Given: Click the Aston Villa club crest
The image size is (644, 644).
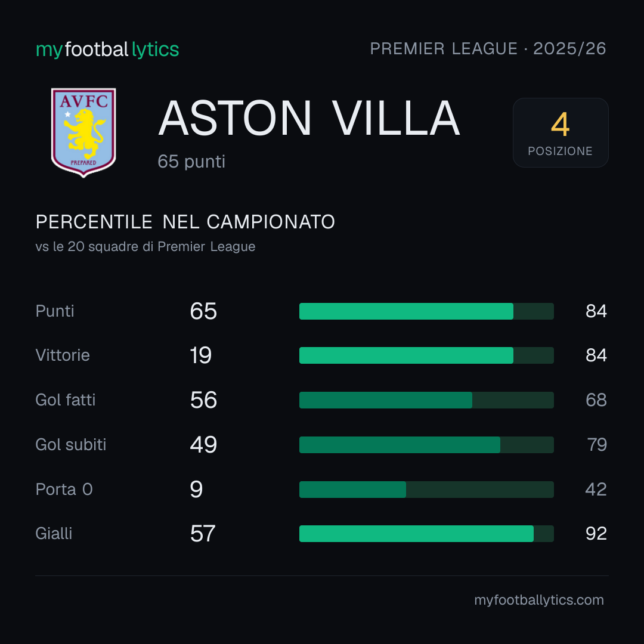Looking at the screenshot, I should [83, 132].
